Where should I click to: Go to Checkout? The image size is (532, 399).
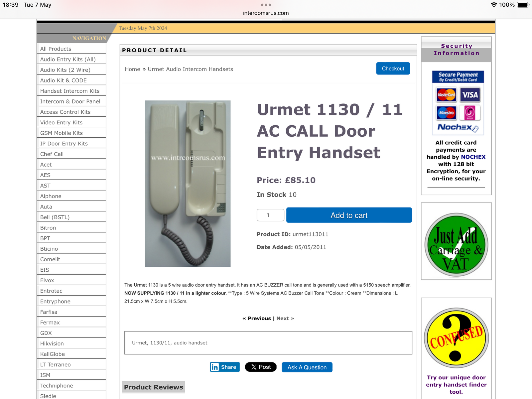[x=393, y=68]
